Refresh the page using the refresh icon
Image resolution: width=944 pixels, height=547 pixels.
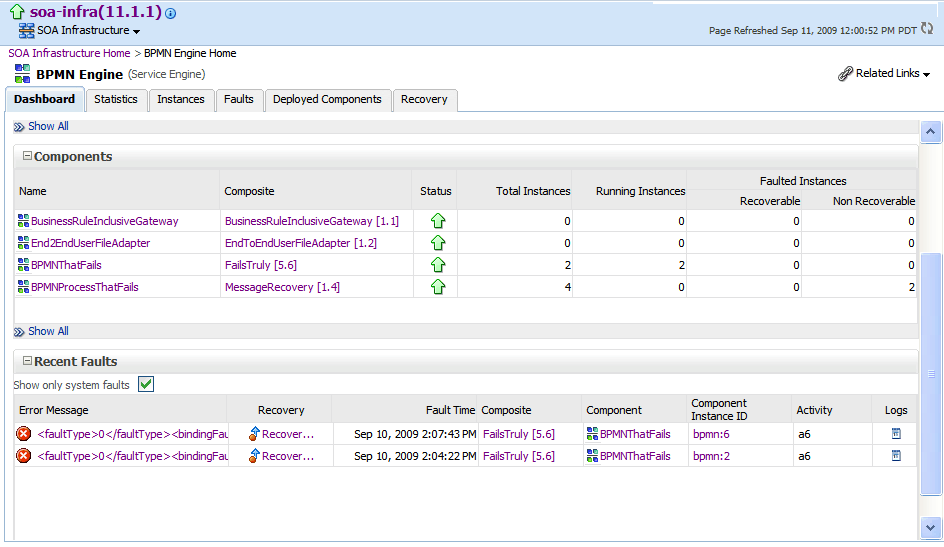(x=927, y=28)
